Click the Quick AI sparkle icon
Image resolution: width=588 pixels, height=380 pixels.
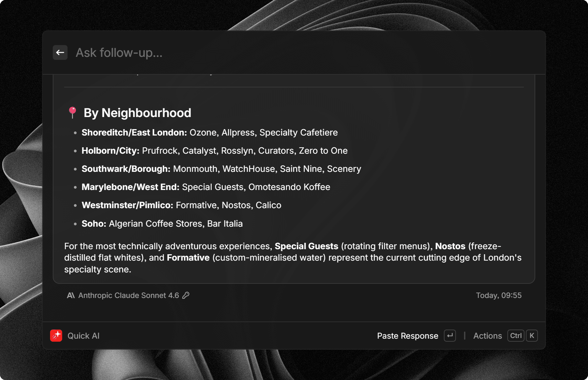point(56,336)
